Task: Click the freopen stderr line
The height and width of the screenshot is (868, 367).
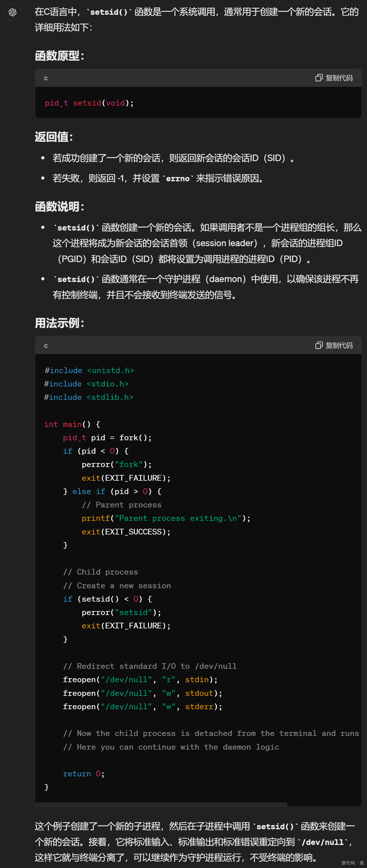Action: click(x=143, y=707)
